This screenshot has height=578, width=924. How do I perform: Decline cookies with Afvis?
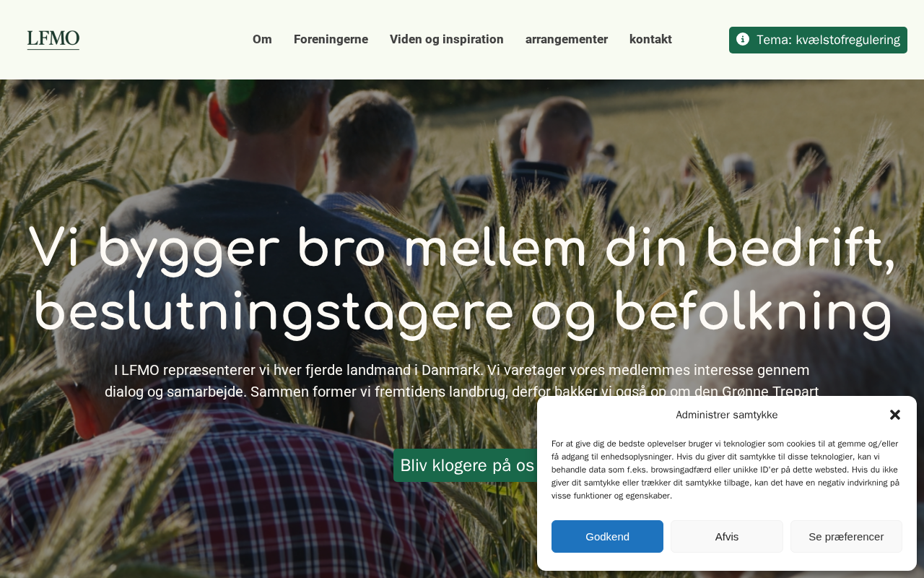[x=727, y=536]
